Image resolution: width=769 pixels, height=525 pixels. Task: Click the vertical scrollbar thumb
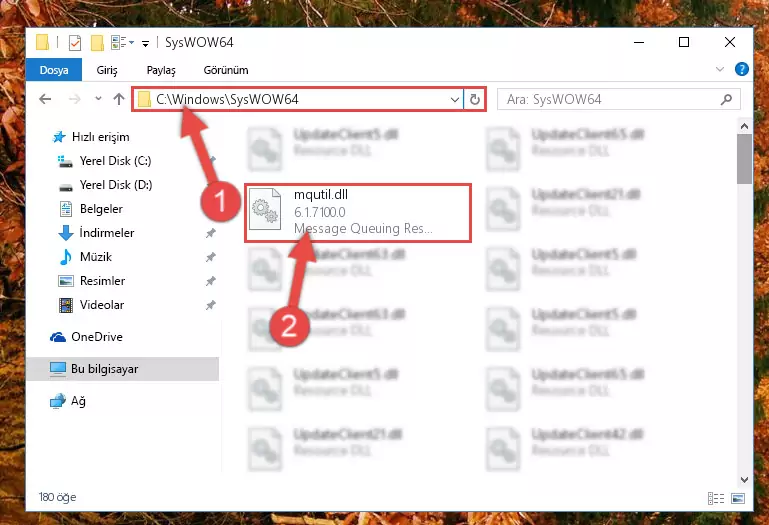(x=744, y=159)
